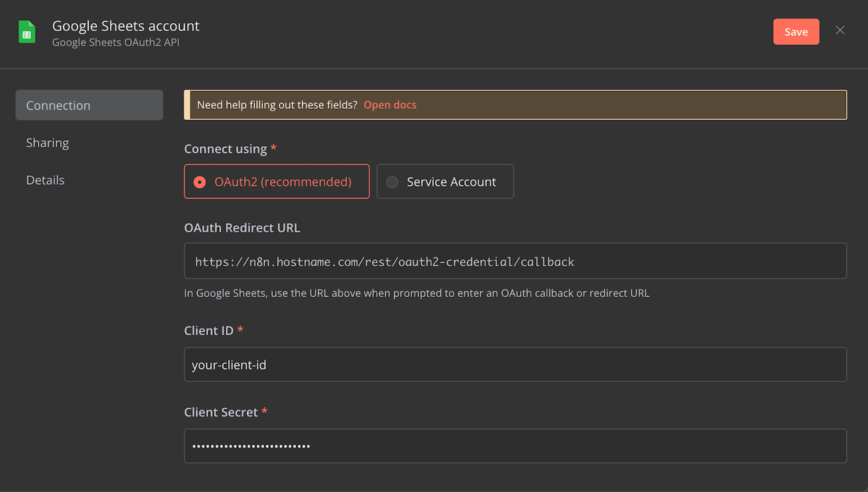Viewport: 868px width, 492px height.
Task: Click into the Client Secret field
Action: [515, 446]
